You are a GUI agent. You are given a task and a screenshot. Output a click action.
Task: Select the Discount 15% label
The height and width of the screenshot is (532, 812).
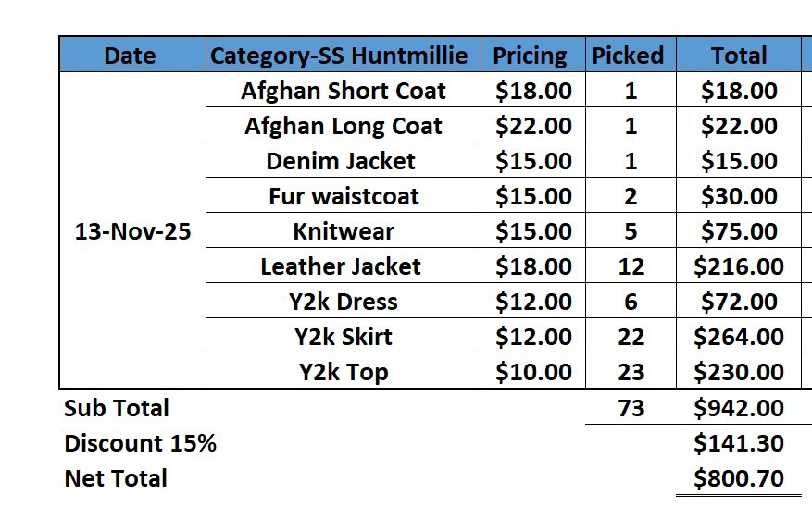pos(140,443)
